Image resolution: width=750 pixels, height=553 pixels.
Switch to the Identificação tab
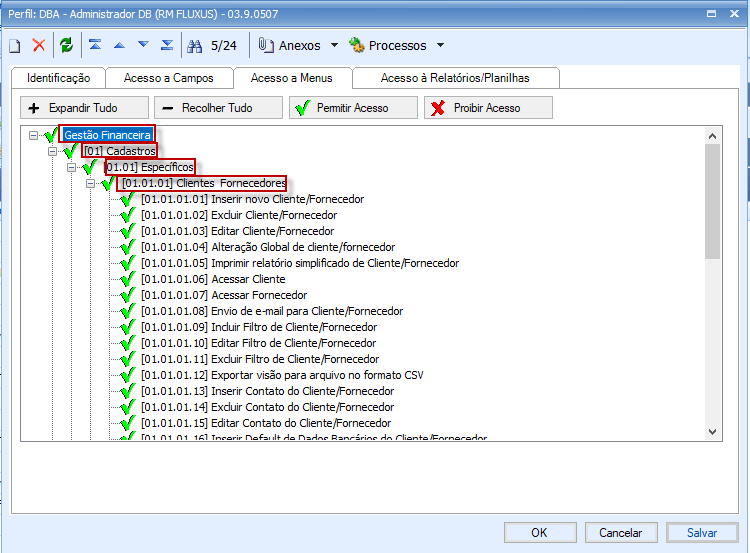[58, 78]
